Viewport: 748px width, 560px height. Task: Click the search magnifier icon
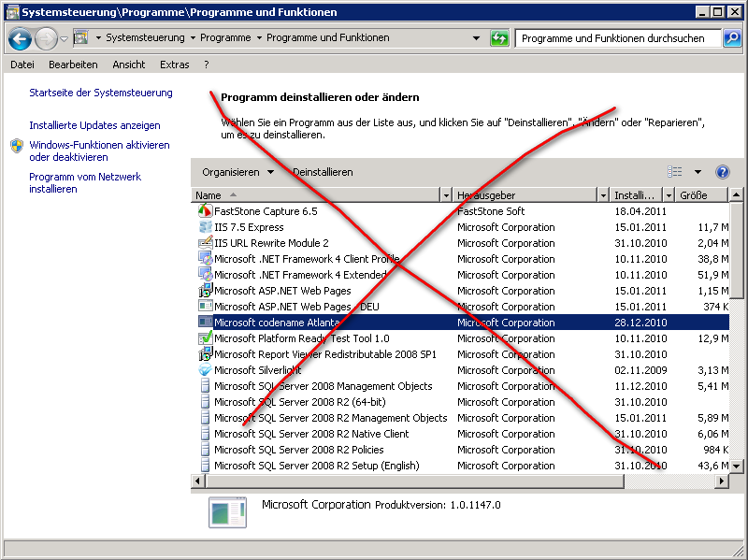729,38
